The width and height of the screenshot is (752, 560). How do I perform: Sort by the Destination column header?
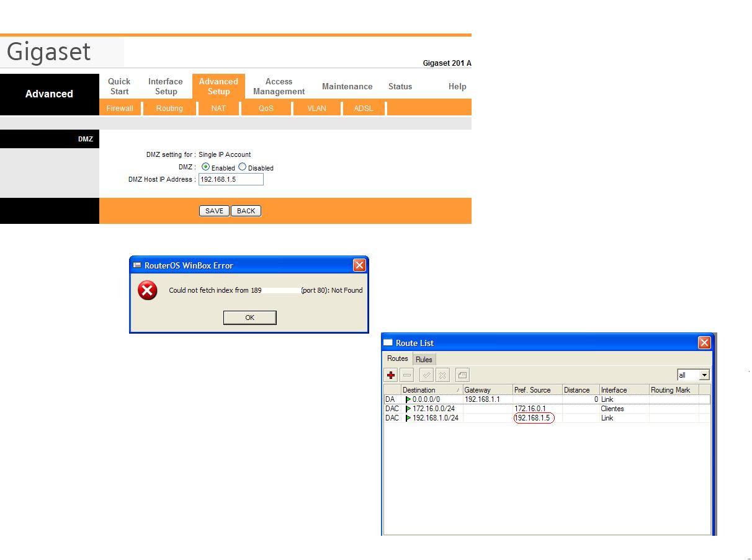(431, 390)
